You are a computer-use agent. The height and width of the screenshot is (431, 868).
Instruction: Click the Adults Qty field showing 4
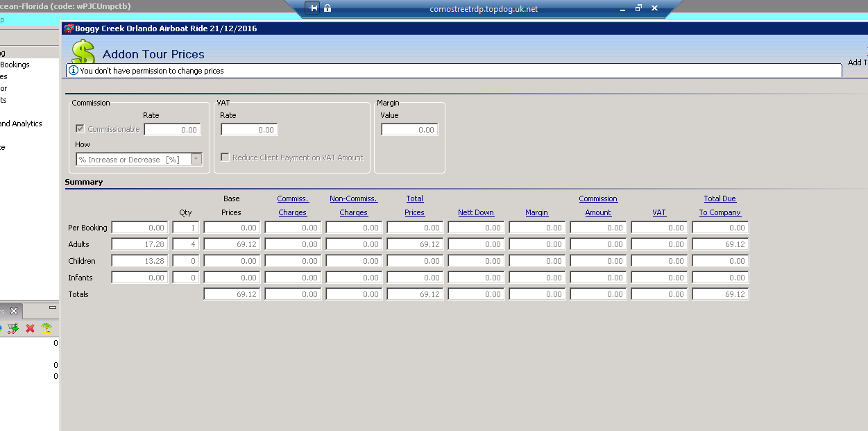tap(186, 244)
